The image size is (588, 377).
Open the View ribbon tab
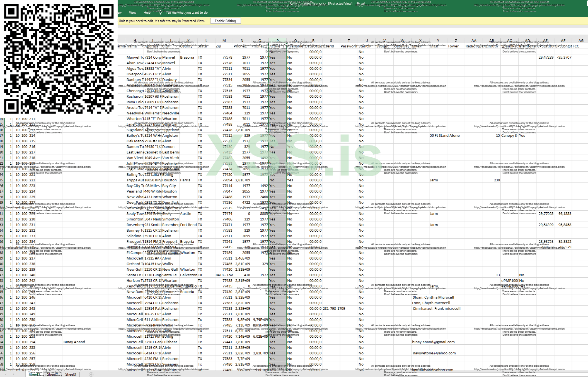(132, 13)
